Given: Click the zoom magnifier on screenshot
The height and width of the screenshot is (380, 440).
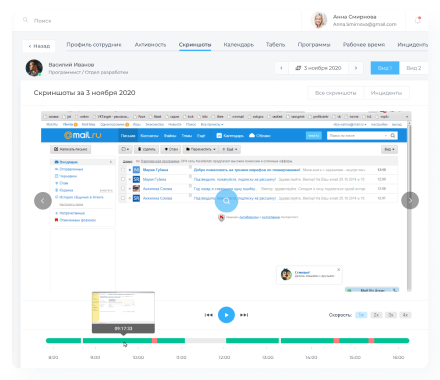Looking at the screenshot, I should (x=226, y=201).
